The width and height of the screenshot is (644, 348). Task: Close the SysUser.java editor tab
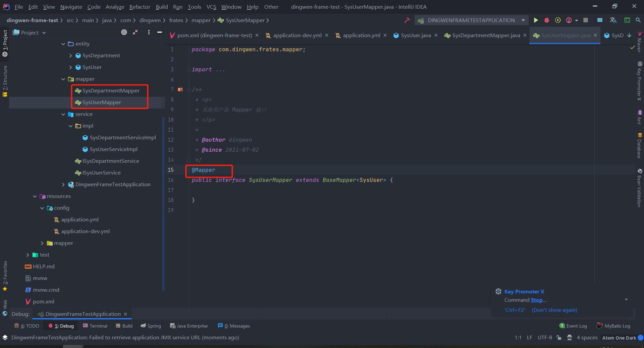coord(436,35)
